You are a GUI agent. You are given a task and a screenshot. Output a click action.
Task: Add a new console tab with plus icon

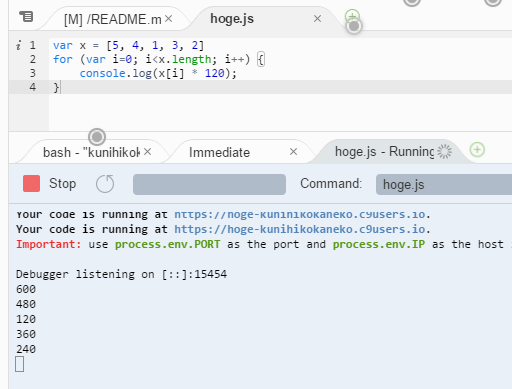(477, 150)
